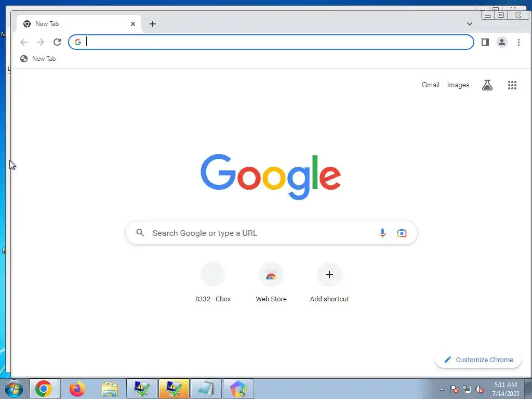Open the Chrome three-dot menu

pos(518,42)
